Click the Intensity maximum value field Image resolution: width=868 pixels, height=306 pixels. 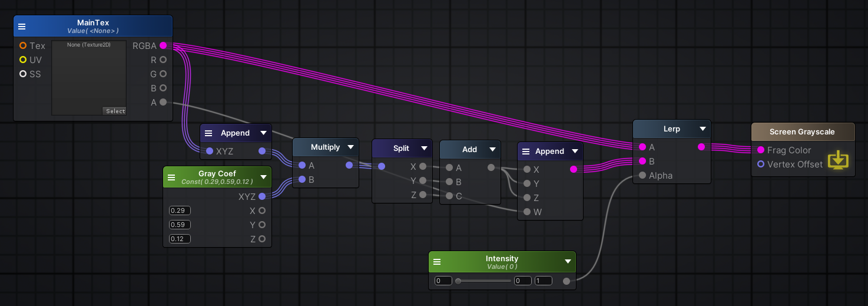click(x=544, y=281)
